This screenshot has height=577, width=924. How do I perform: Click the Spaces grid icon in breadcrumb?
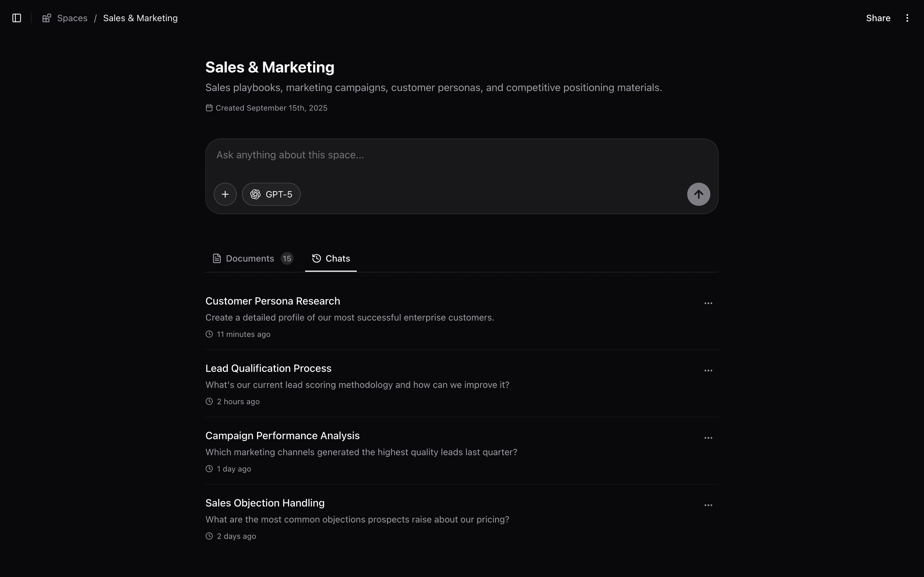46,18
